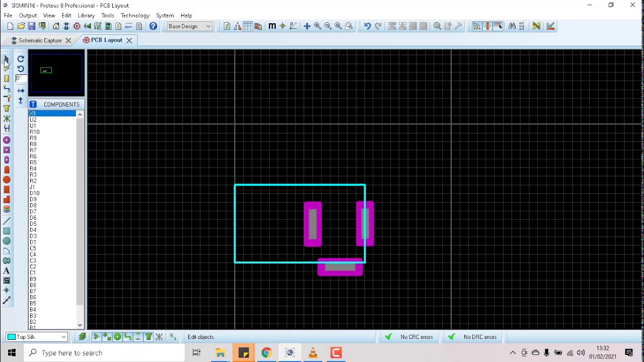Select component J1 in the list
The height and width of the screenshot is (362, 644).
[52, 187]
